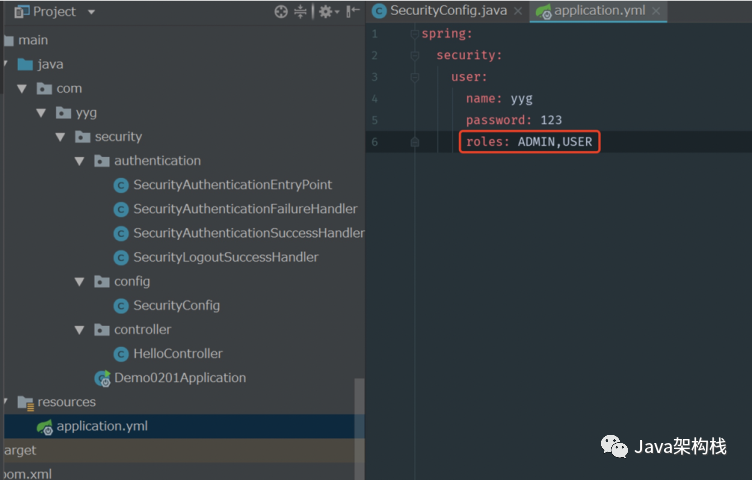Click the 'password: 123' line
The image size is (752, 480).
tap(514, 120)
